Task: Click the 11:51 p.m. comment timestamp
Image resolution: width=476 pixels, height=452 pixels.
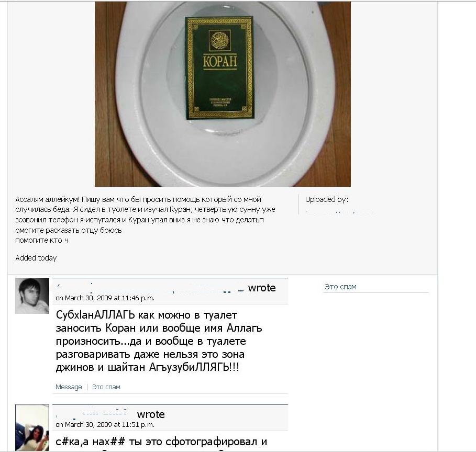Action: [x=105, y=424]
